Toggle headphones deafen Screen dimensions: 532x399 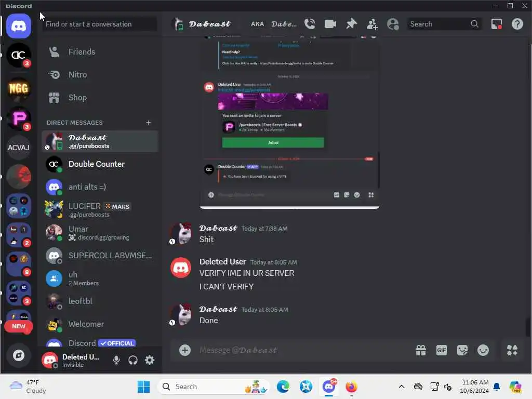click(132, 360)
